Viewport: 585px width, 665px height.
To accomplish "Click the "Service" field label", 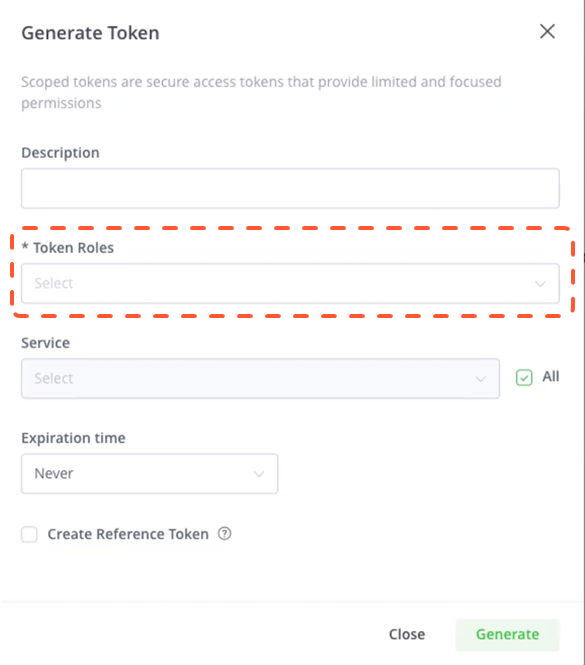I will (45, 343).
